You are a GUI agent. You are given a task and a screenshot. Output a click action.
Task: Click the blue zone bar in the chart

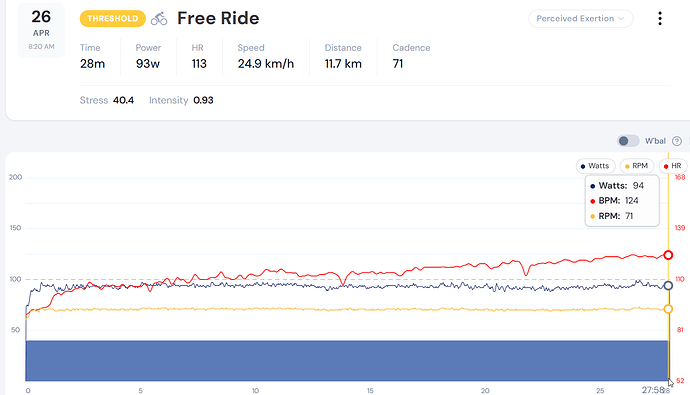click(347, 360)
